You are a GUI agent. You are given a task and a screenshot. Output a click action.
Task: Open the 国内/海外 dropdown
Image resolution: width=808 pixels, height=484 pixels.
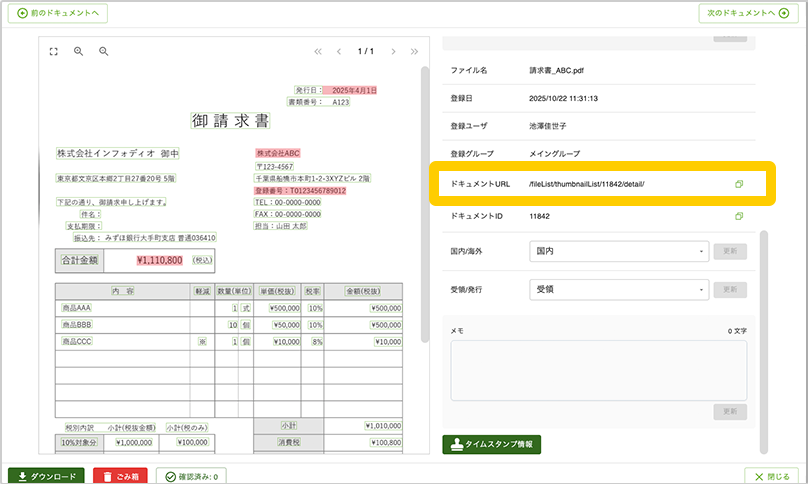click(618, 251)
